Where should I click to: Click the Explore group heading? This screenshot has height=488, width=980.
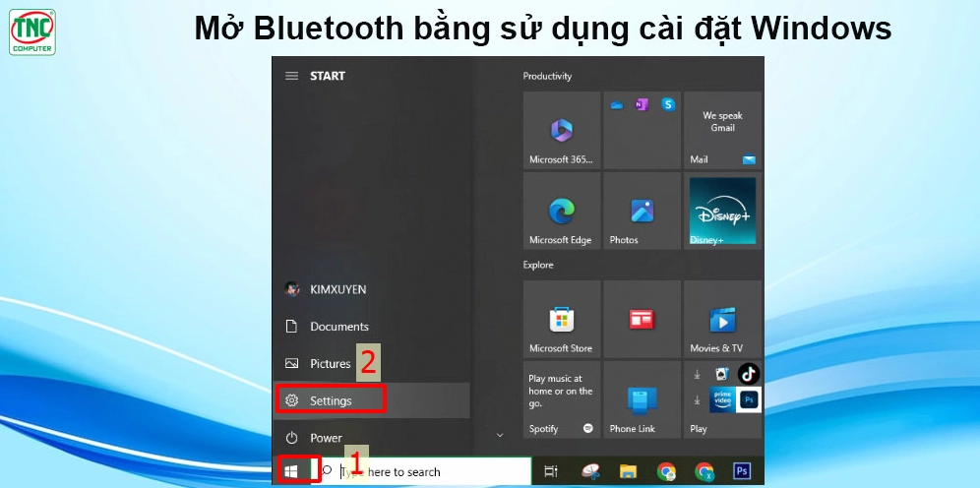pyautogui.click(x=538, y=265)
